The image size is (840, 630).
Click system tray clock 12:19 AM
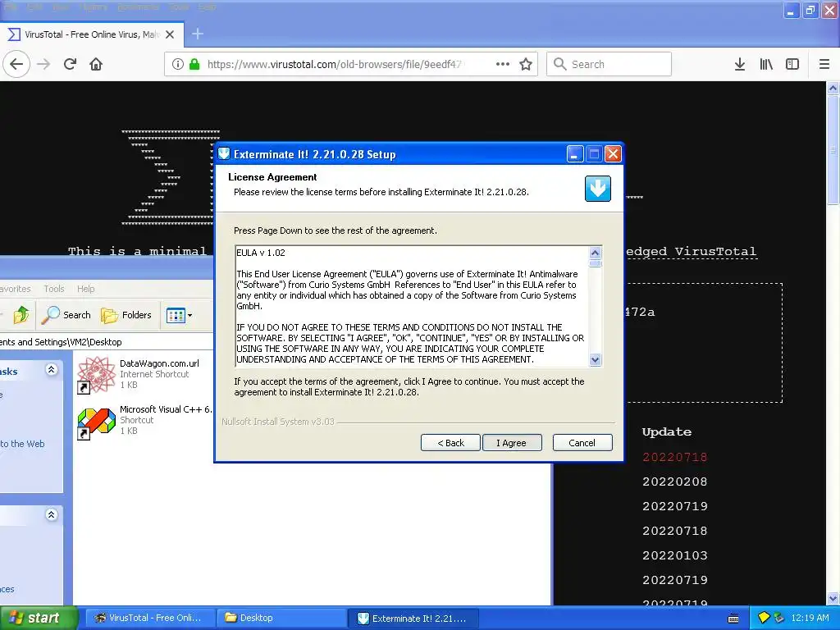[x=810, y=619]
